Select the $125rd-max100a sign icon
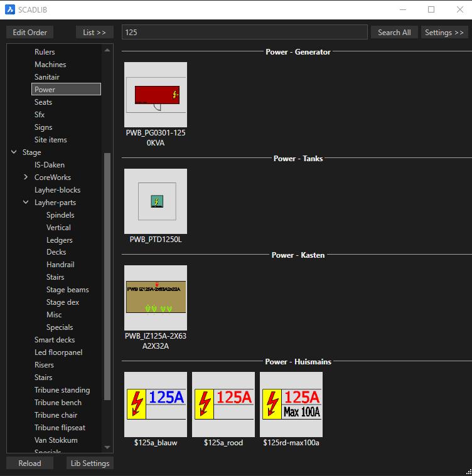The image size is (472, 476). coord(291,404)
